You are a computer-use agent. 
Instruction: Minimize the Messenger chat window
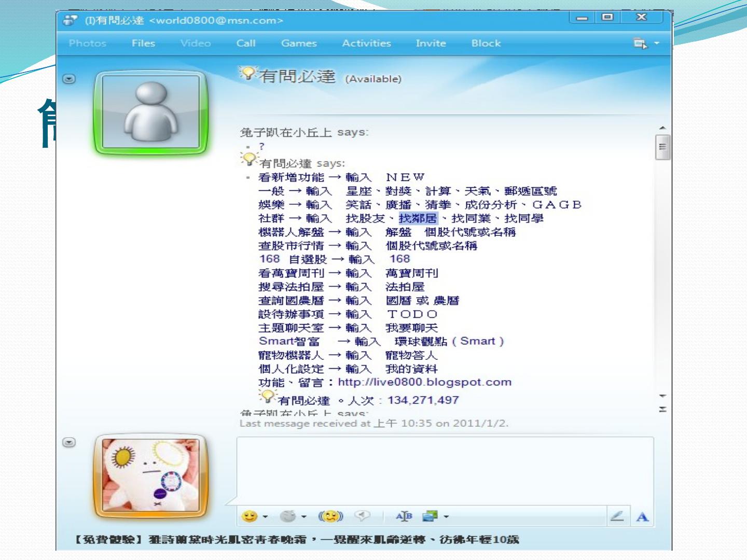(x=582, y=18)
